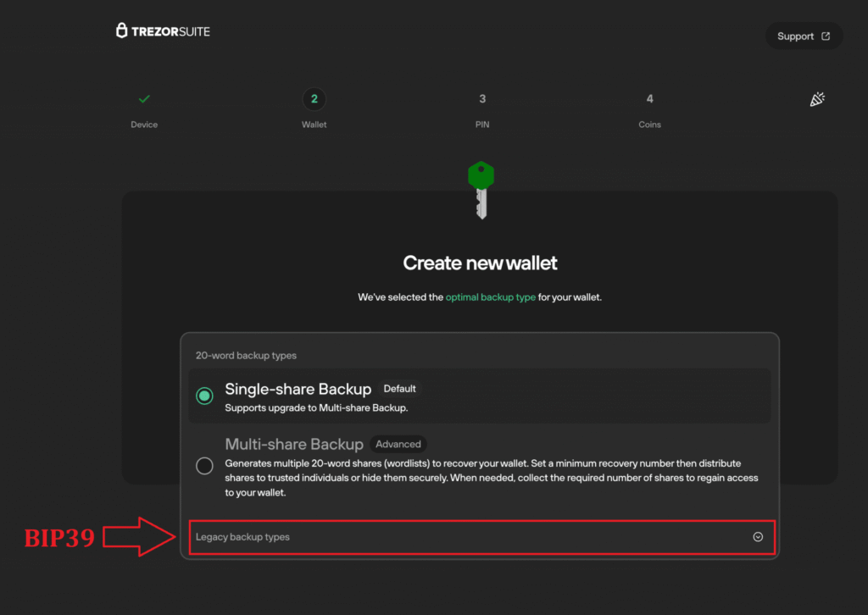Viewport: 868px width, 615px height.
Task: Click the Create new wallet heading
Action: click(x=480, y=263)
